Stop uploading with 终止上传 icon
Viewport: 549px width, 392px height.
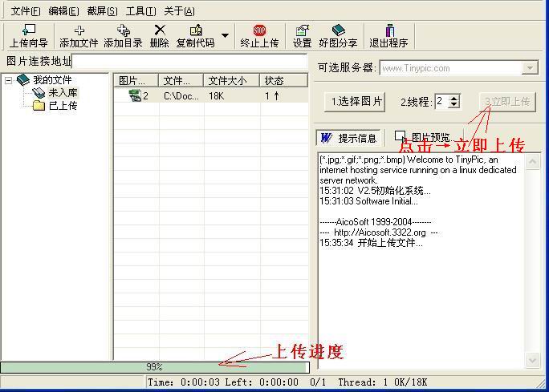click(x=259, y=36)
